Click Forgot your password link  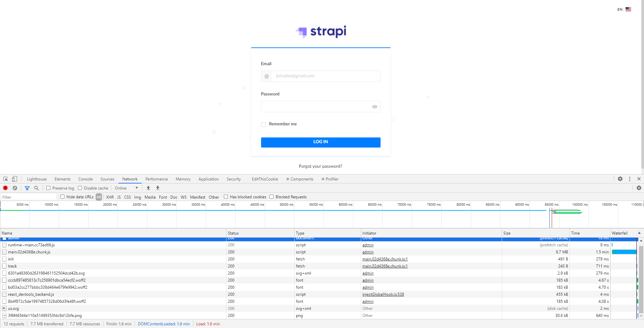click(x=320, y=166)
